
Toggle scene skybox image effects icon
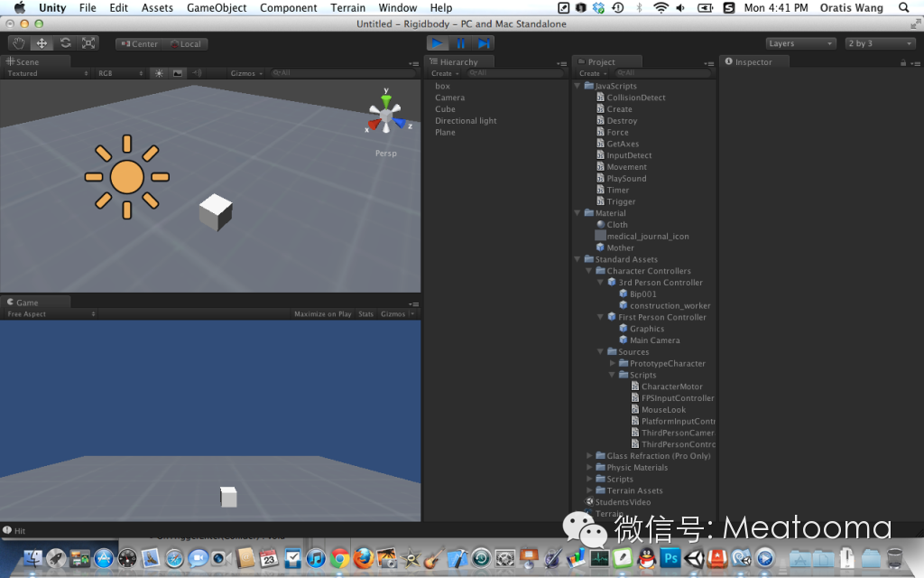(x=178, y=73)
